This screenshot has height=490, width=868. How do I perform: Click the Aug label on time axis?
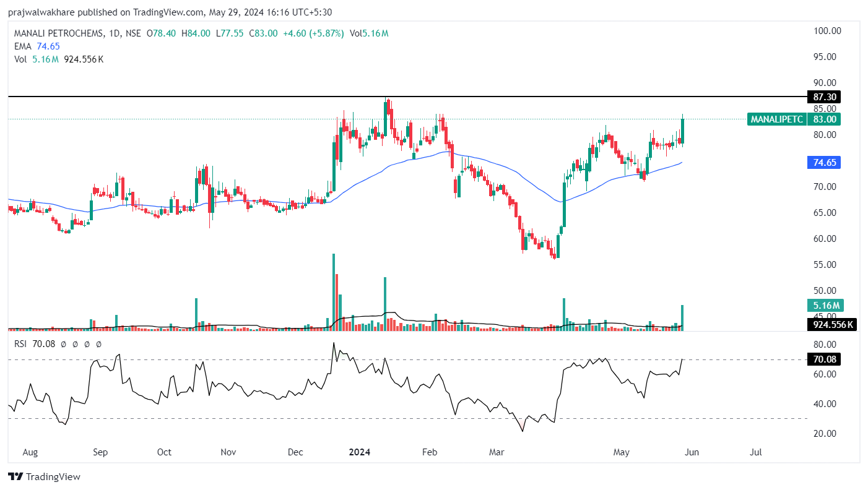(30, 452)
